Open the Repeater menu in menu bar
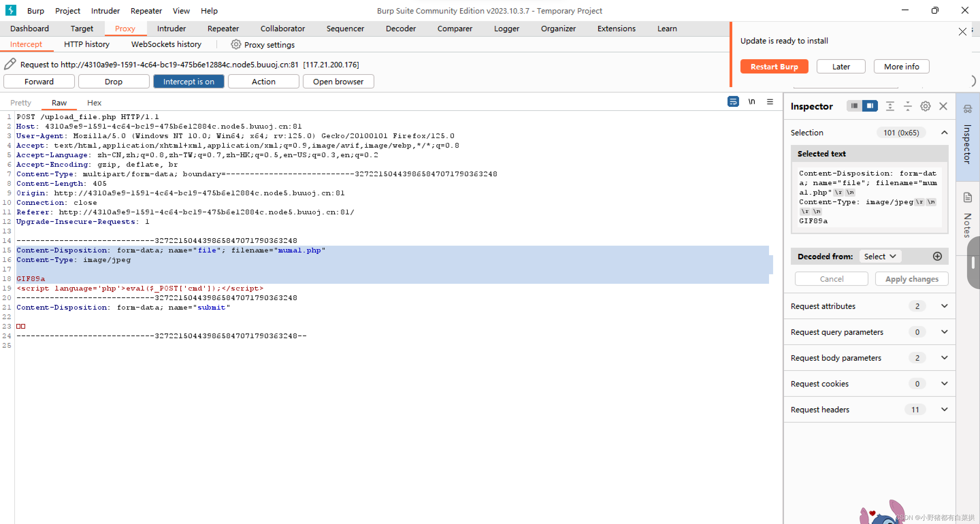This screenshot has height=524, width=980. (x=146, y=11)
